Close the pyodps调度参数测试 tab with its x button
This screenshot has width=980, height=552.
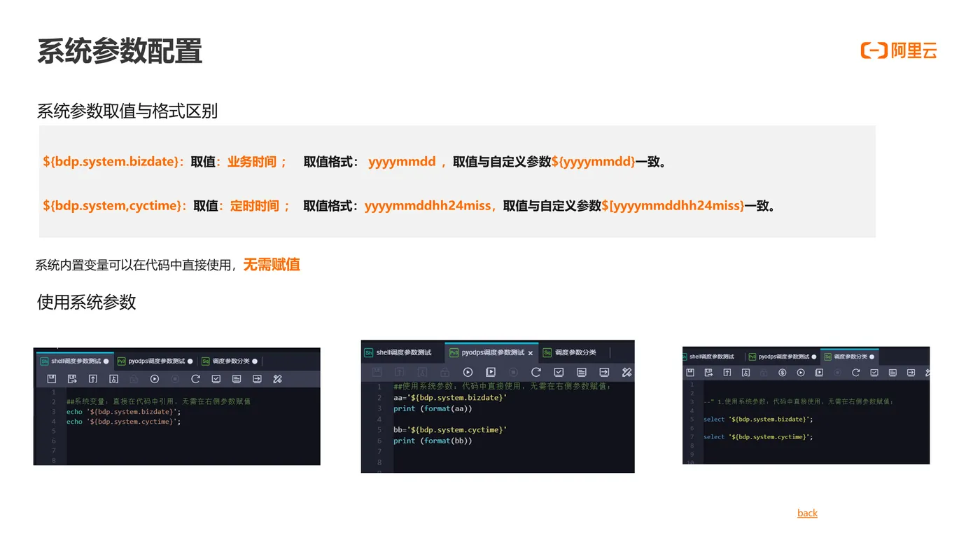531,353
